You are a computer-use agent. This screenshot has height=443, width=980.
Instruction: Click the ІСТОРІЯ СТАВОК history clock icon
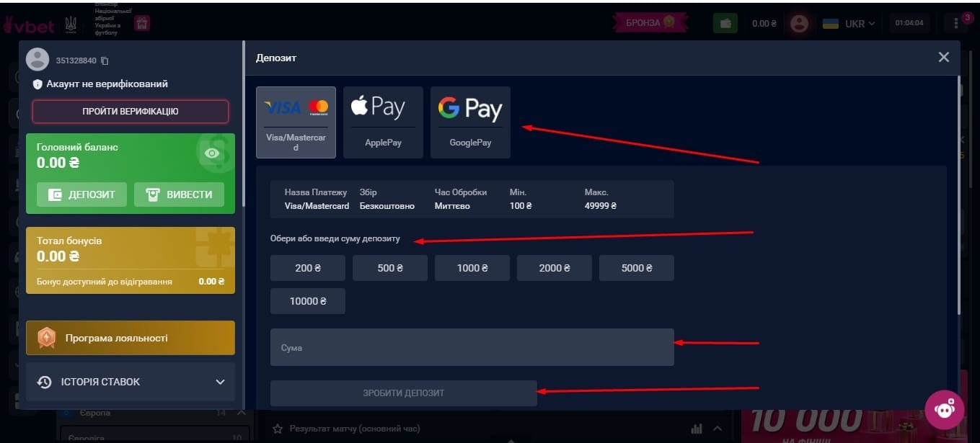[x=44, y=382]
